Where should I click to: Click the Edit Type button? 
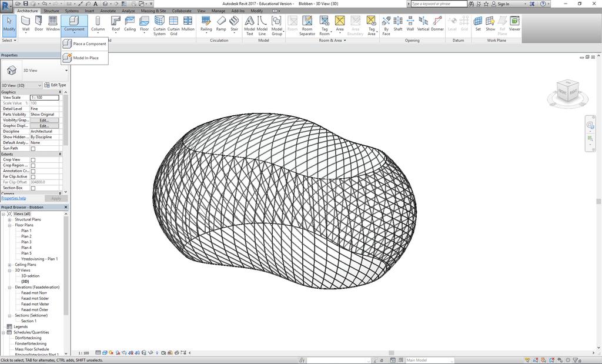(55, 85)
